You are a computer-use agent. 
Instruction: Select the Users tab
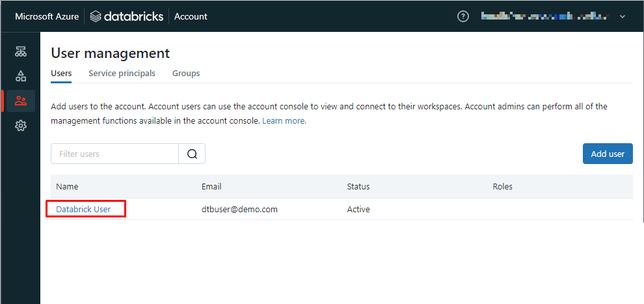61,74
